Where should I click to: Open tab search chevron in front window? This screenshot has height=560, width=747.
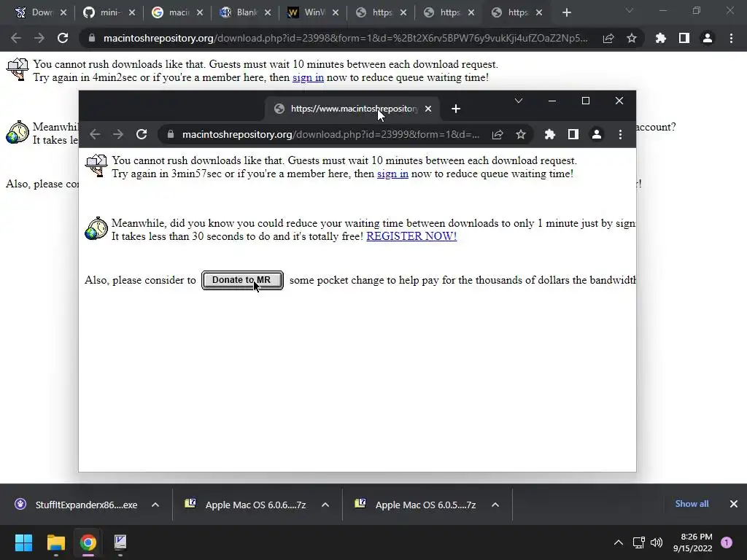tap(519, 101)
